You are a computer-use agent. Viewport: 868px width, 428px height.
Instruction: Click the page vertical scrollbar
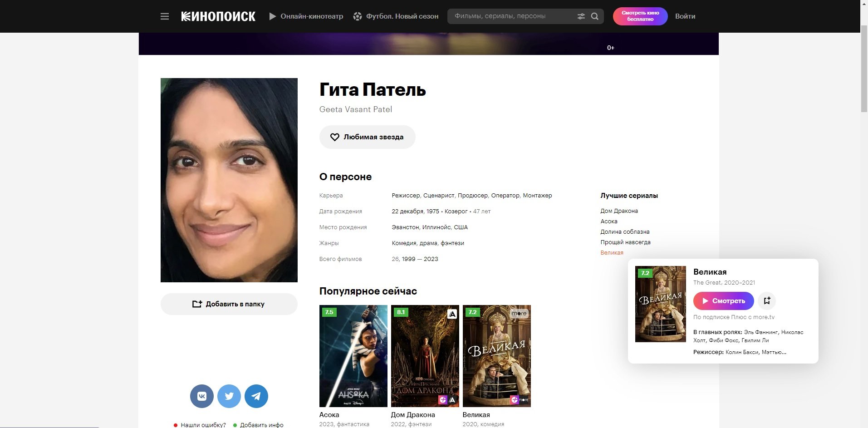pyautogui.click(x=864, y=68)
